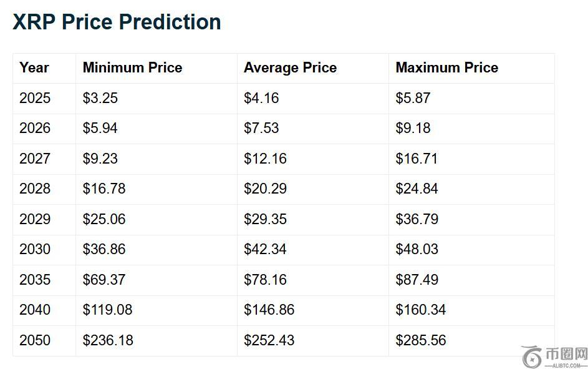This screenshot has height=369, width=588.
Task: Click the Average Price column header
Action: pos(290,68)
